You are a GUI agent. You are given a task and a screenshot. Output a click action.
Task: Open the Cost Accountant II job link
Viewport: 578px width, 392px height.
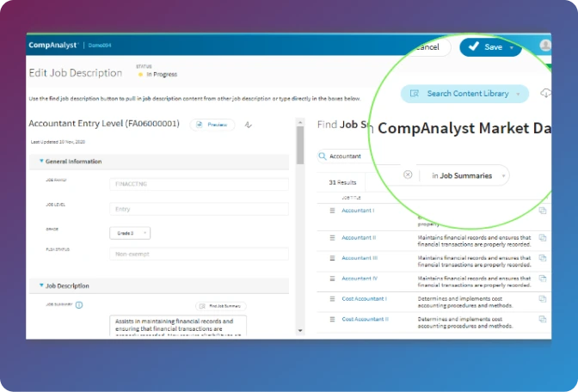(365, 319)
